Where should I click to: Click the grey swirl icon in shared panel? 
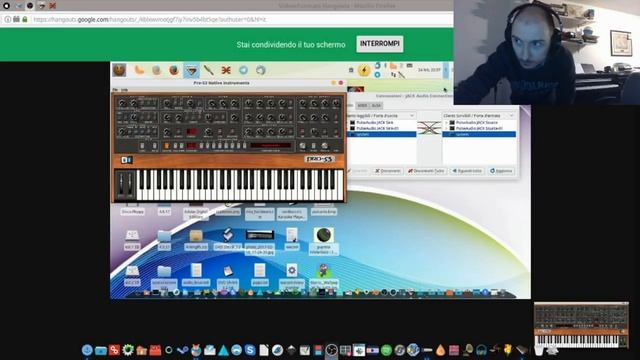pos(261,70)
